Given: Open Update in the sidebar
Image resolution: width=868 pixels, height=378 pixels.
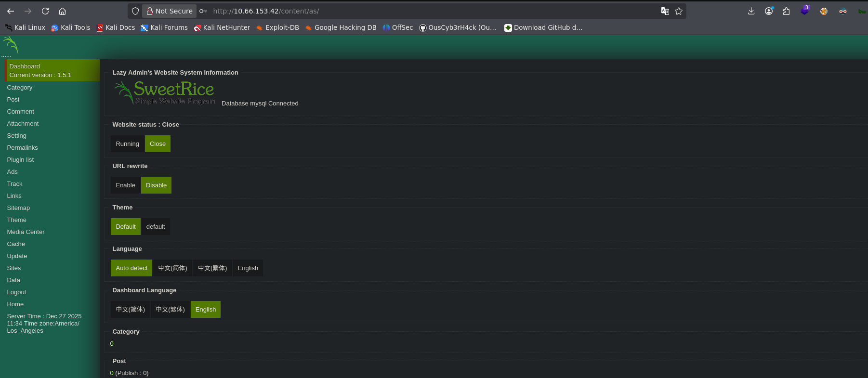Looking at the screenshot, I should coord(17,256).
